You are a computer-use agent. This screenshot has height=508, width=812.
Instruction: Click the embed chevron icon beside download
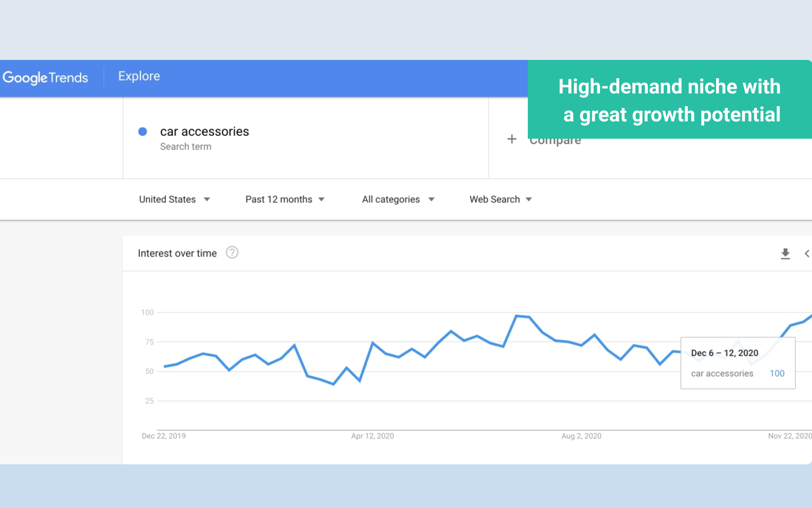coord(806,253)
